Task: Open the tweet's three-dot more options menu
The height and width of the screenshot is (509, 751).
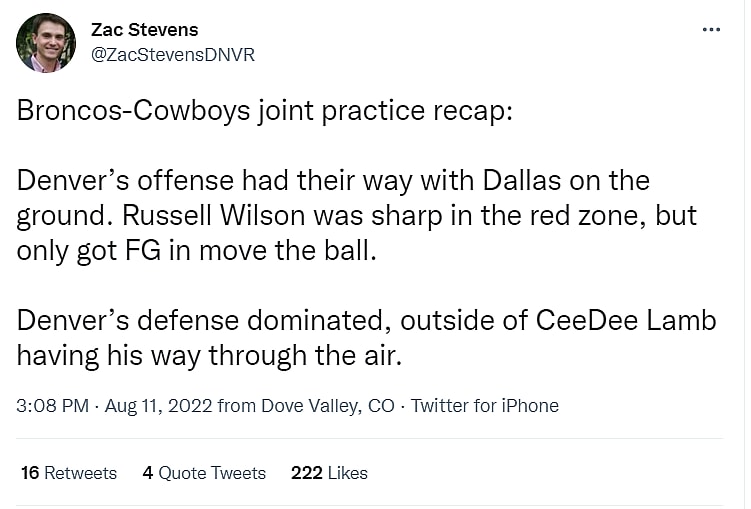Action: [x=711, y=30]
